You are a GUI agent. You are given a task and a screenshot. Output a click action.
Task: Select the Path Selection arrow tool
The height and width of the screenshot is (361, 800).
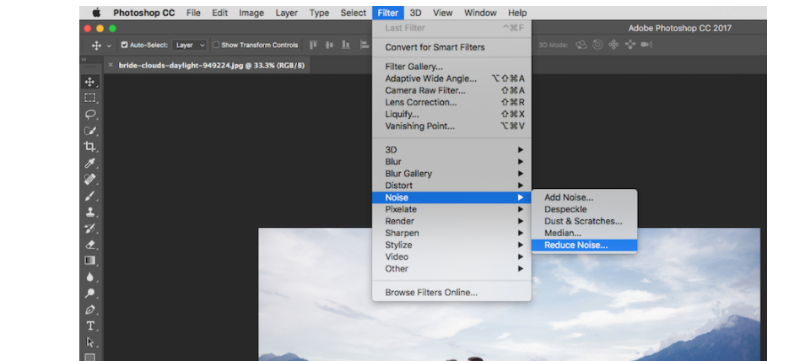coord(90,342)
